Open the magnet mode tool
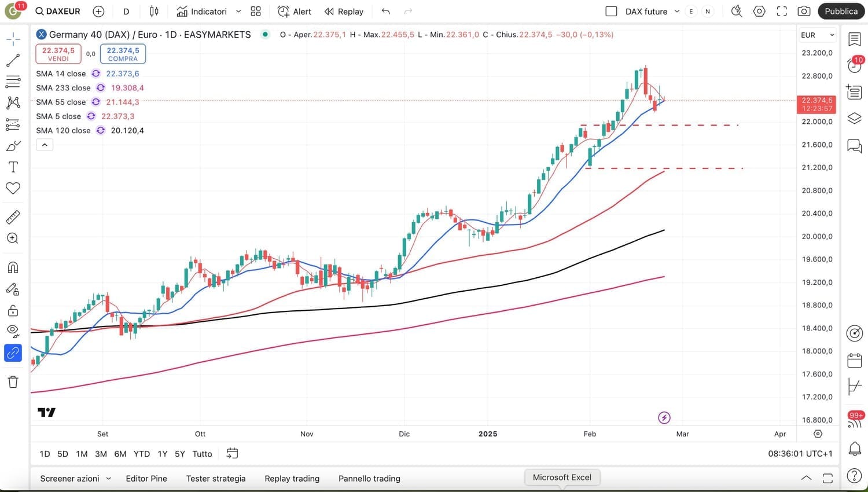 coord(13,267)
